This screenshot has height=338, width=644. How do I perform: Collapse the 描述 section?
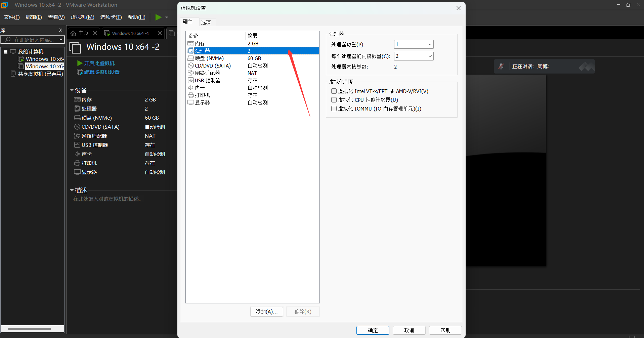point(72,190)
